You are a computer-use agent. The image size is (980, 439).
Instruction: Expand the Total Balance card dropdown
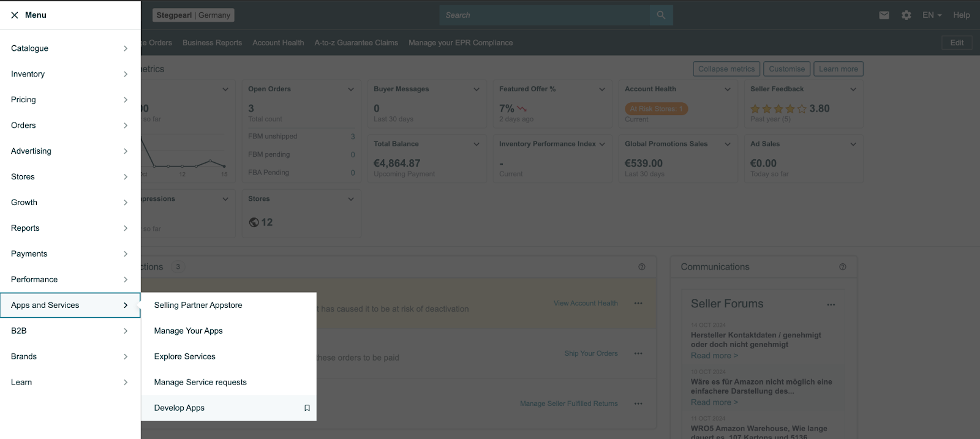(477, 144)
